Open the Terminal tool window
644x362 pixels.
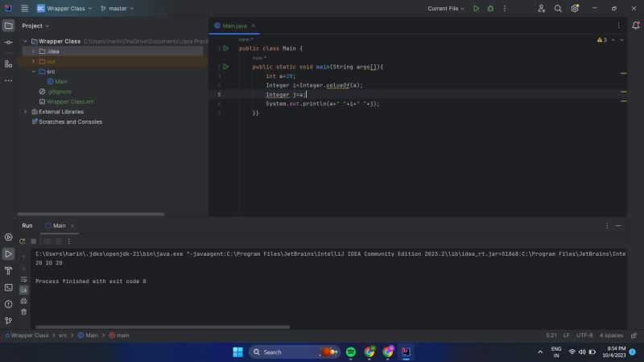(x=8, y=288)
